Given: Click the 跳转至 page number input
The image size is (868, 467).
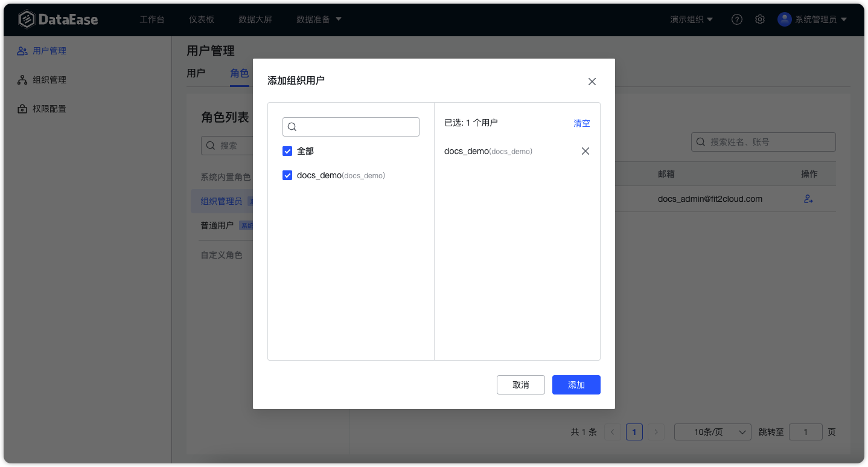Looking at the screenshot, I should pos(806,432).
